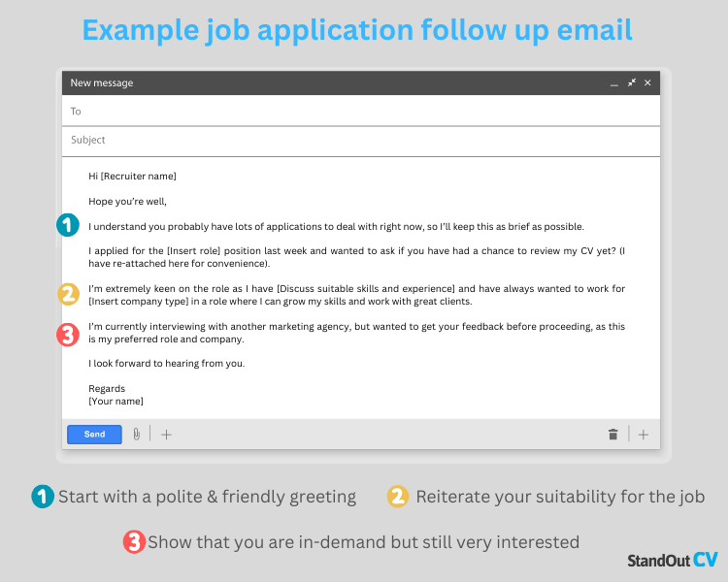728x582 pixels.
Task: Click legend badge 1 beside 'Start with a polite'
Action: pyautogui.click(x=43, y=497)
